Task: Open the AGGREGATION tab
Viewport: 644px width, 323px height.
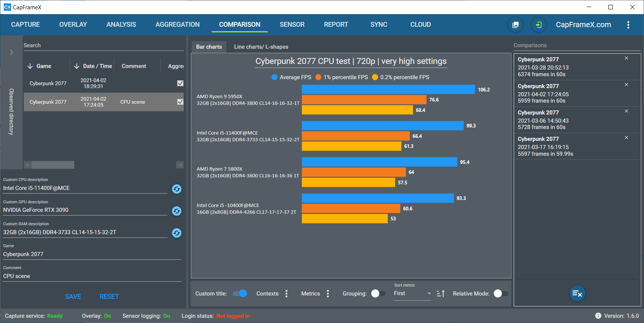Action: click(178, 25)
